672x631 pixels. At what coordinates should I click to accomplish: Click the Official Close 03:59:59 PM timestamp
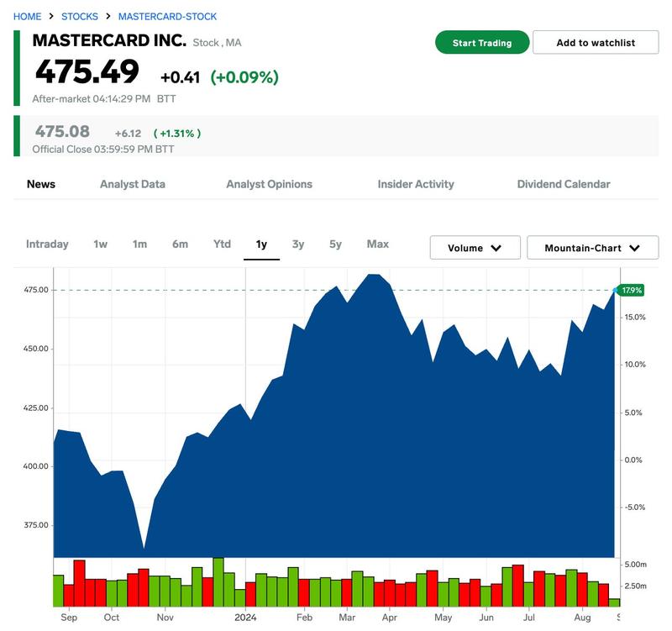(x=103, y=150)
